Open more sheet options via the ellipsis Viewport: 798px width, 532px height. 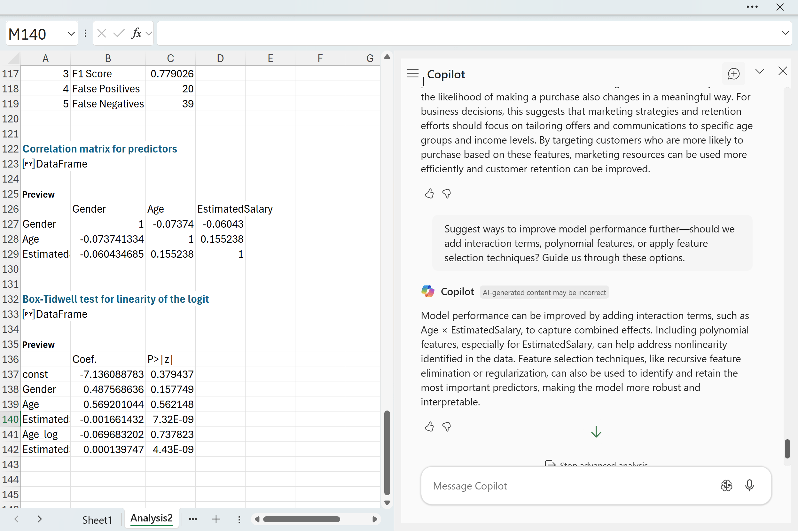coord(193,519)
